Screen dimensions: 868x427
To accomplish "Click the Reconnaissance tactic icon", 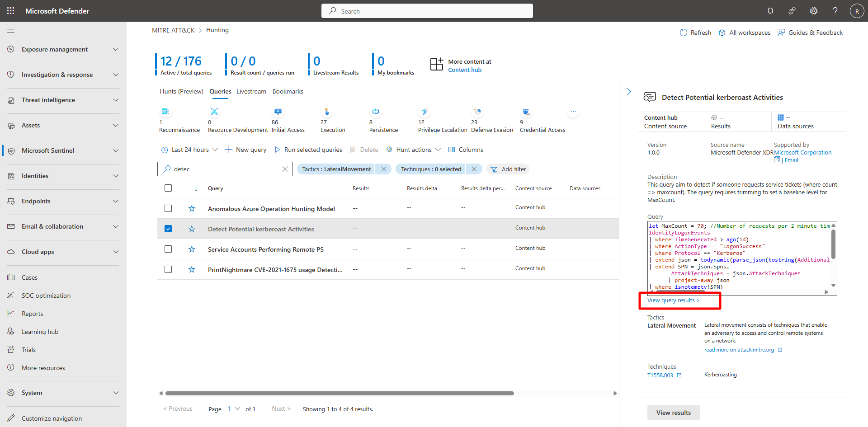I will point(165,112).
